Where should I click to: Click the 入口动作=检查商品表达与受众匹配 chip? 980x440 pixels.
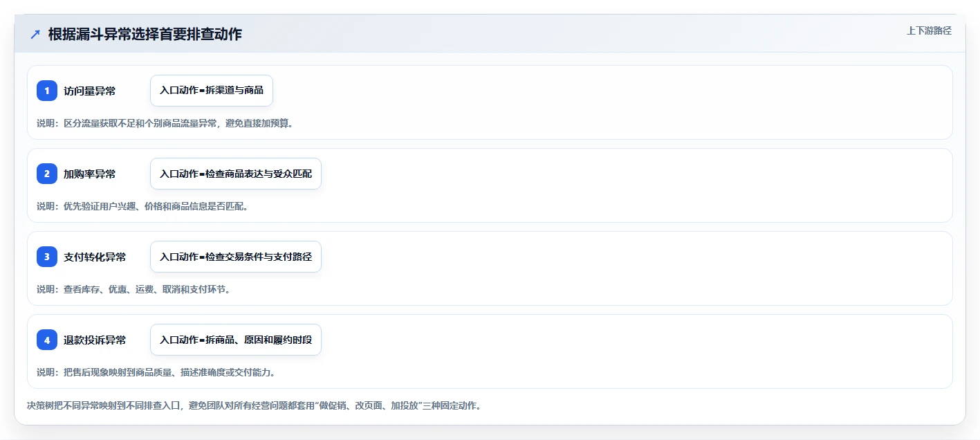[236, 174]
